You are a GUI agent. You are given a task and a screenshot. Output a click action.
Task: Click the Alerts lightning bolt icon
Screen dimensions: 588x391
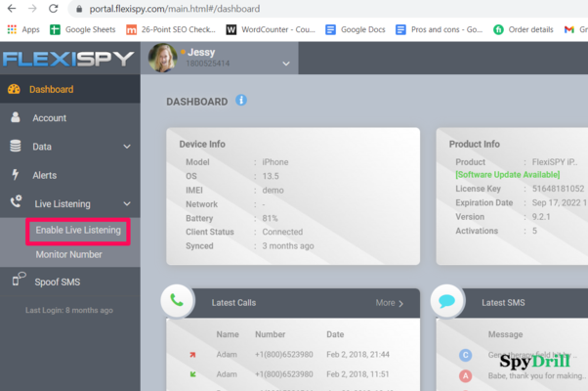click(x=14, y=175)
